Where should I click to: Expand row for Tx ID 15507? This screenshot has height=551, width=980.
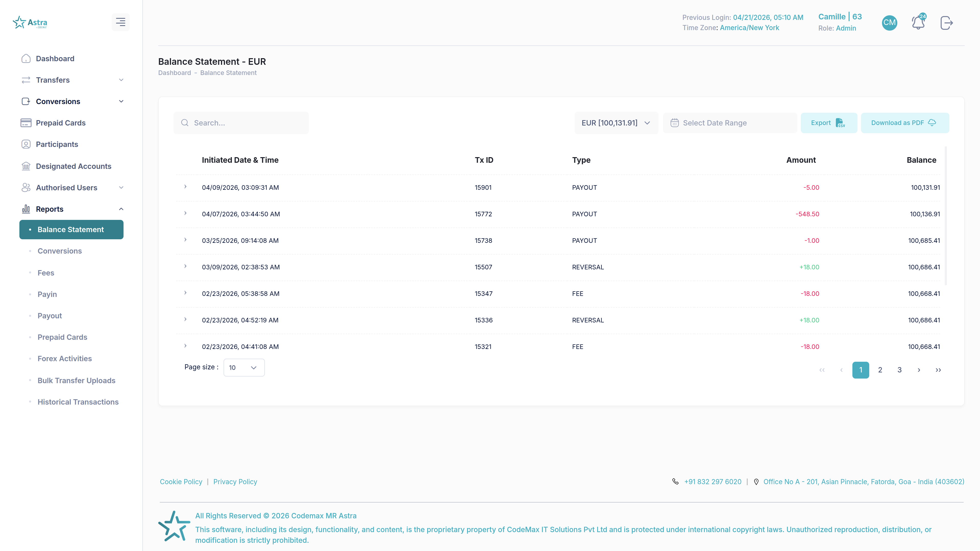pyautogui.click(x=185, y=266)
